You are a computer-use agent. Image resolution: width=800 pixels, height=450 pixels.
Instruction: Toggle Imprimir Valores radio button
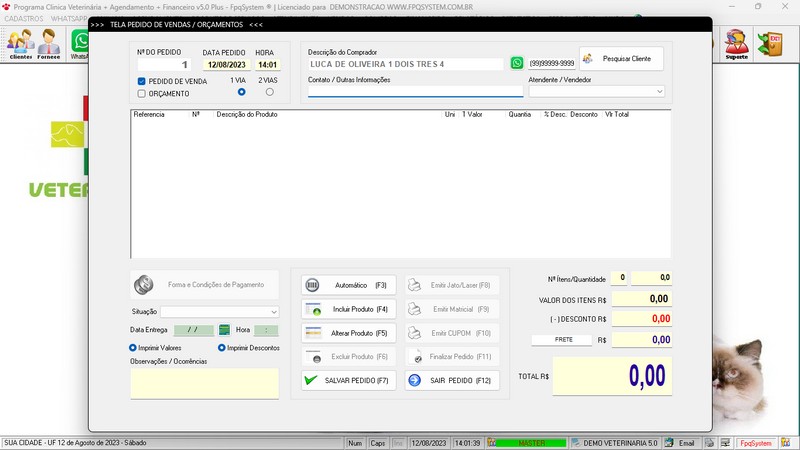[133, 347]
